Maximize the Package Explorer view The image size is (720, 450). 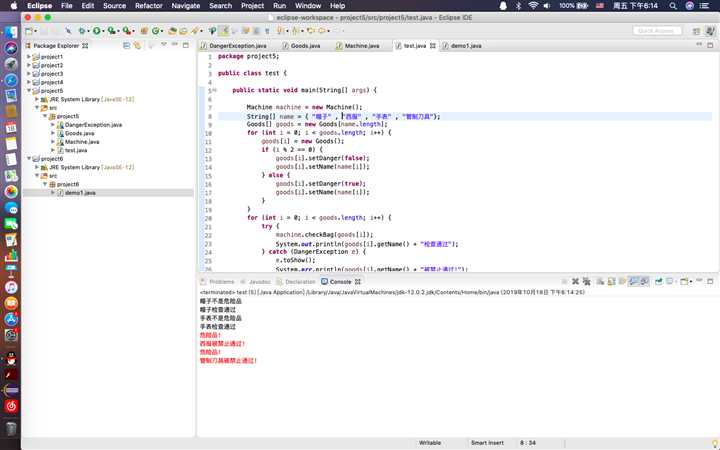tap(186, 45)
